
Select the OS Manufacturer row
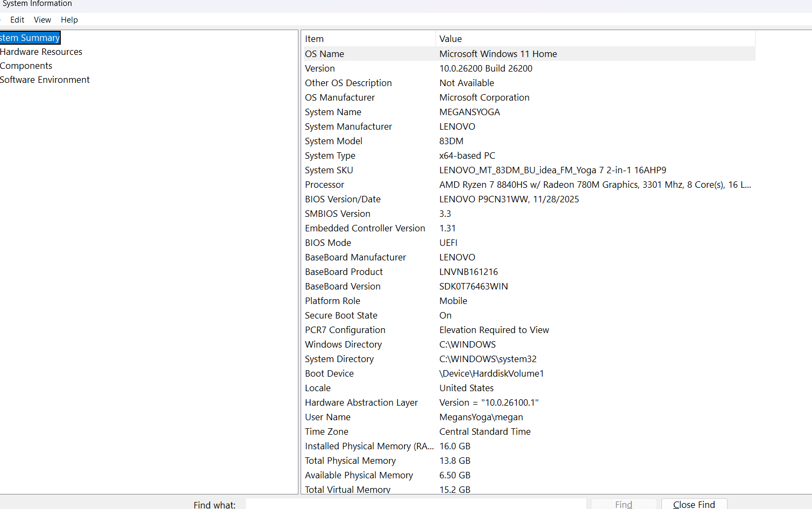[x=339, y=97]
